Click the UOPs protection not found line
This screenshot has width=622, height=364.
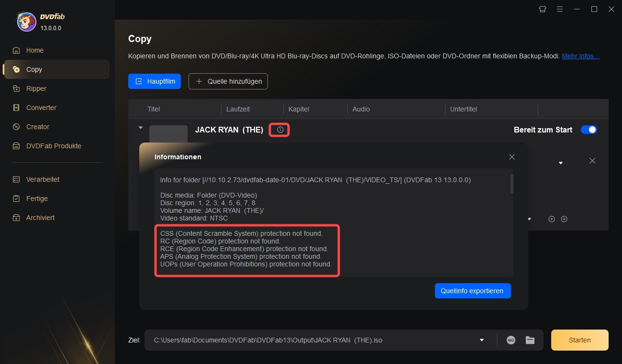[x=246, y=264]
